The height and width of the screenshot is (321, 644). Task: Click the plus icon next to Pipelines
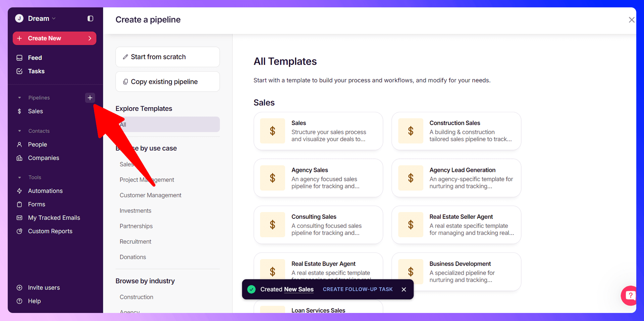click(x=90, y=98)
